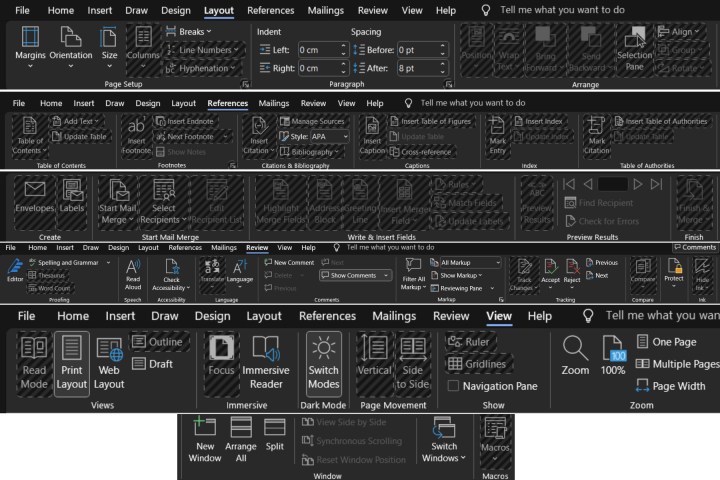Click the Multiple Pages zoom button

(675, 364)
